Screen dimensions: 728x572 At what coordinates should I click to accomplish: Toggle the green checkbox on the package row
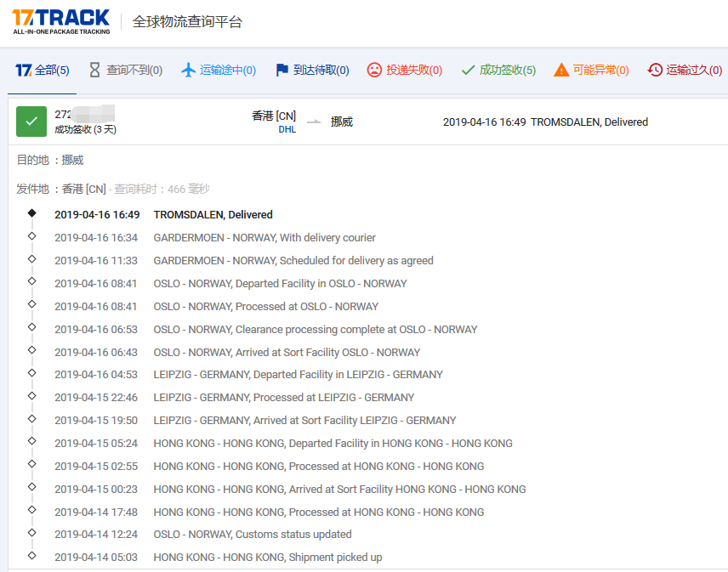[31, 122]
